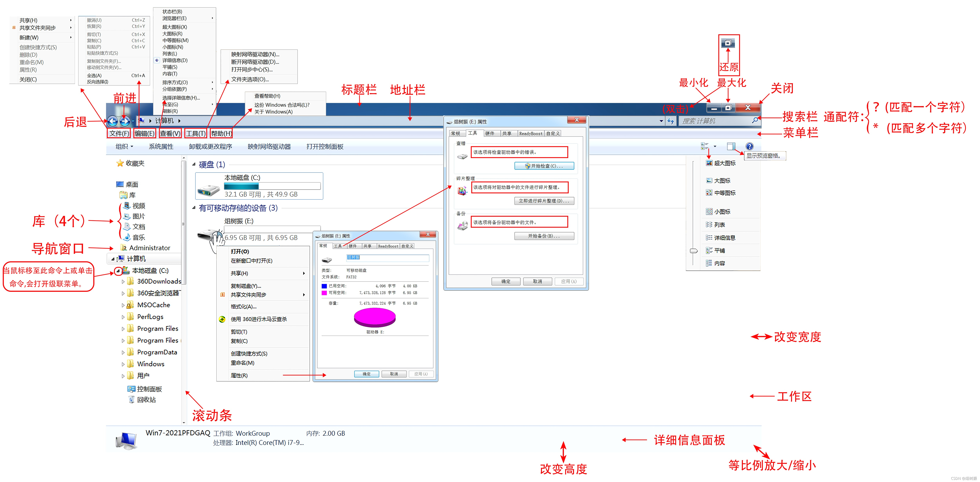
Task: Click Defragment Now (立即进行碎片整理) button
Action: [544, 201]
